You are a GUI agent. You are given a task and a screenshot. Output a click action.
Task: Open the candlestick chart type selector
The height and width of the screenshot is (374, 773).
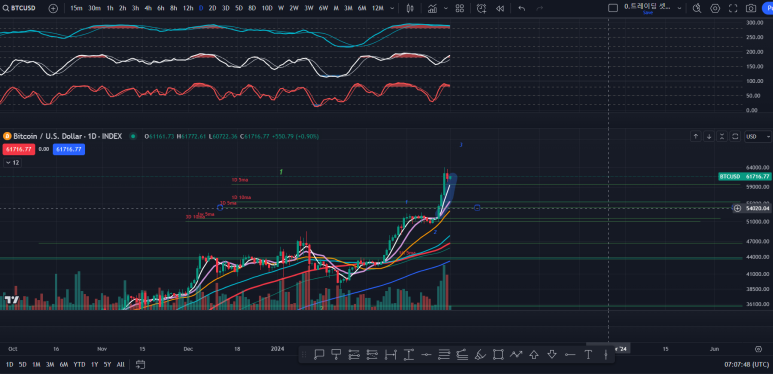410,8
